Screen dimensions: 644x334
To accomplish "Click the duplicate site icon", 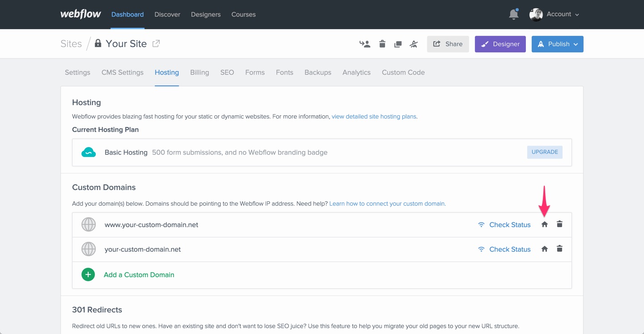I will point(398,44).
